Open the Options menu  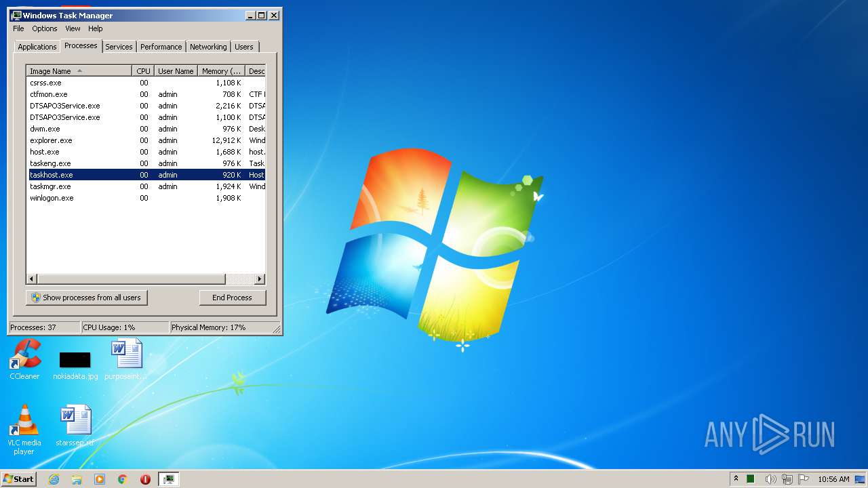click(45, 28)
